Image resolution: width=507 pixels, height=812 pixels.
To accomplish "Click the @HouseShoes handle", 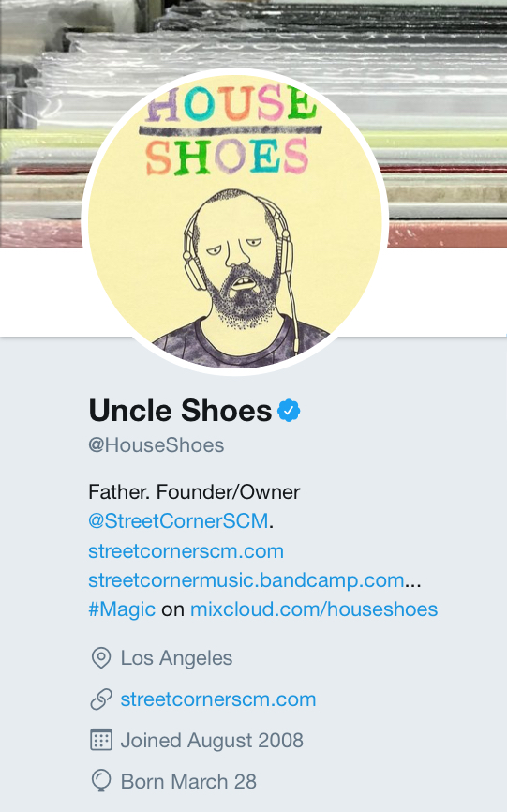I will (x=157, y=445).
